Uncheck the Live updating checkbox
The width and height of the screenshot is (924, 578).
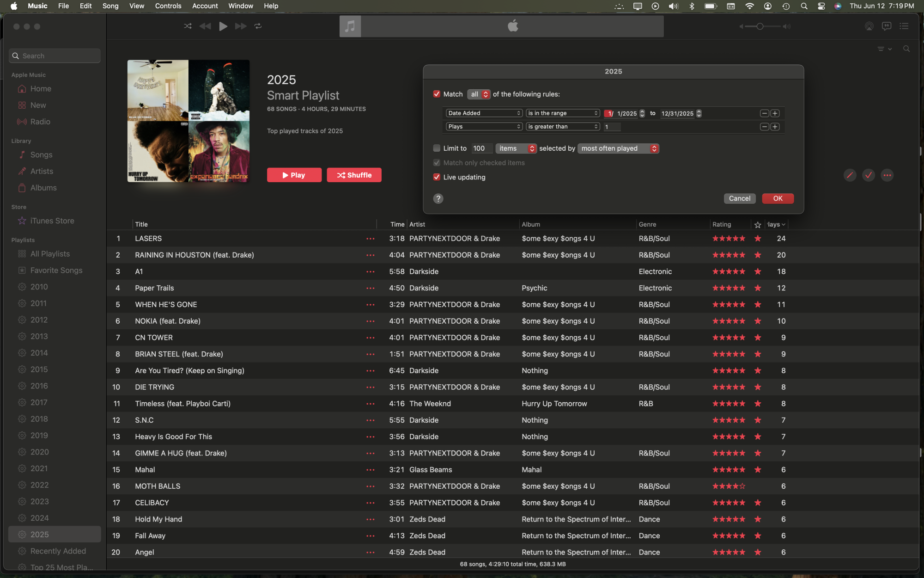(437, 177)
